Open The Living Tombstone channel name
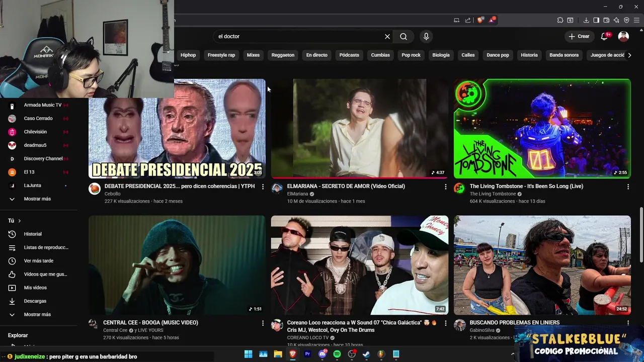The width and height of the screenshot is (644, 362). (x=493, y=194)
